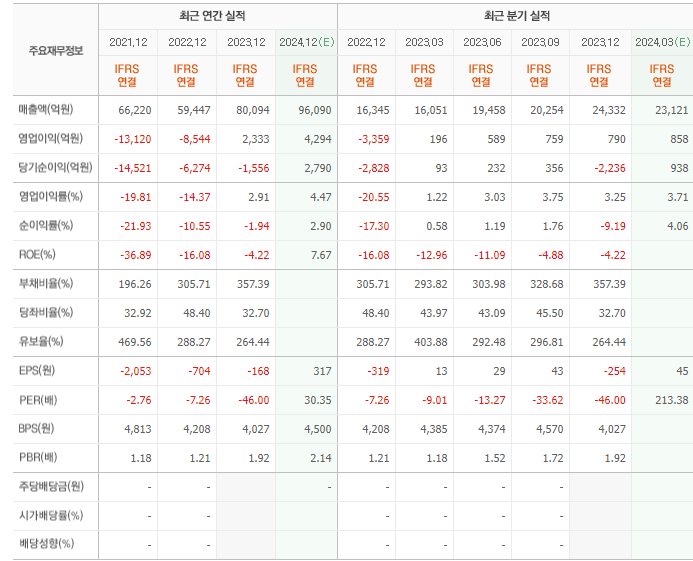Click the -20.55 operating margin value
The height and width of the screenshot is (561, 693).
pos(374,197)
